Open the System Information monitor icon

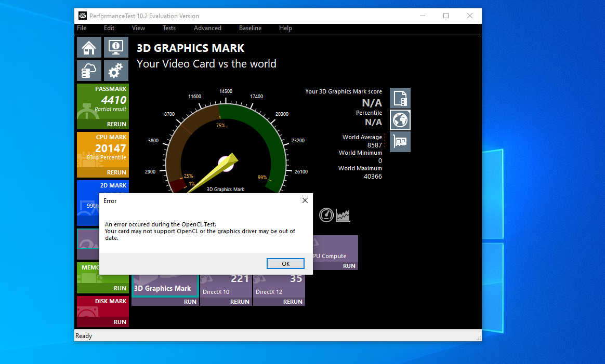(116, 47)
